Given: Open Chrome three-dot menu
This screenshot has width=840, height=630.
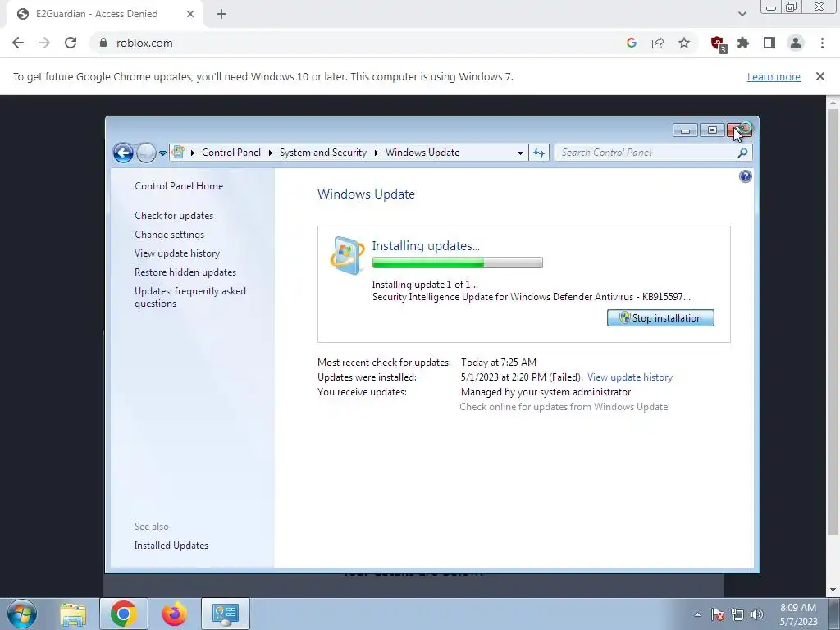Looking at the screenshot, I should click(822, 43).
